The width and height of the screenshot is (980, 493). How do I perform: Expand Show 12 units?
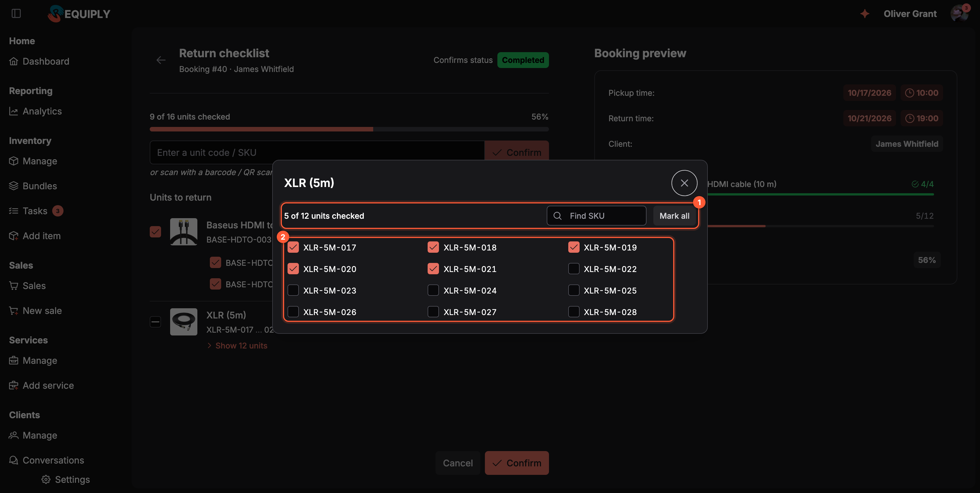(237, 345)
